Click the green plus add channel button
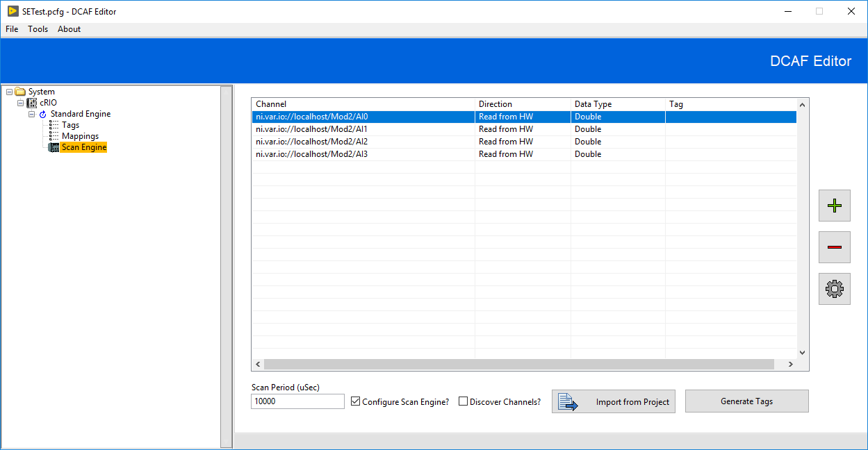 (835, 206)
